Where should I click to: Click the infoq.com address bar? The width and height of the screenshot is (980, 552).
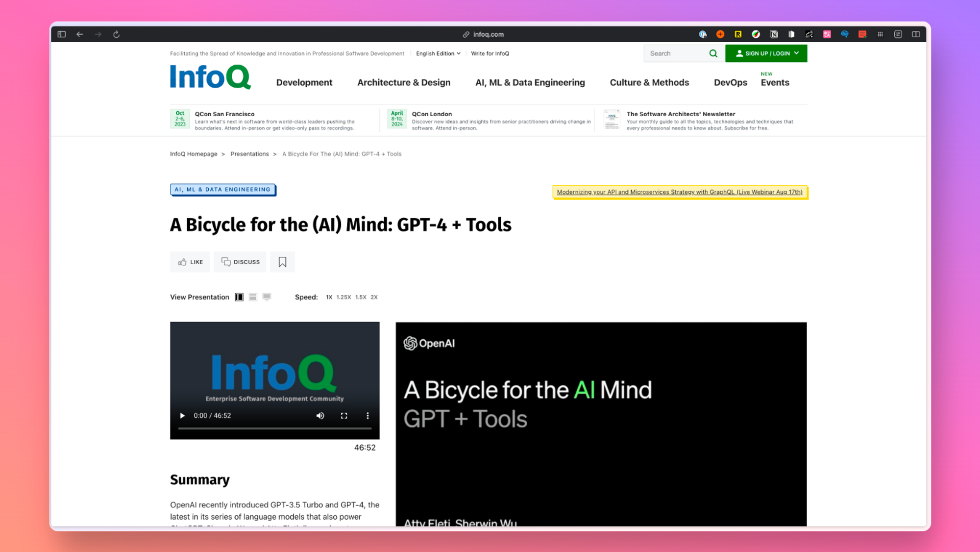click(484, 34)
